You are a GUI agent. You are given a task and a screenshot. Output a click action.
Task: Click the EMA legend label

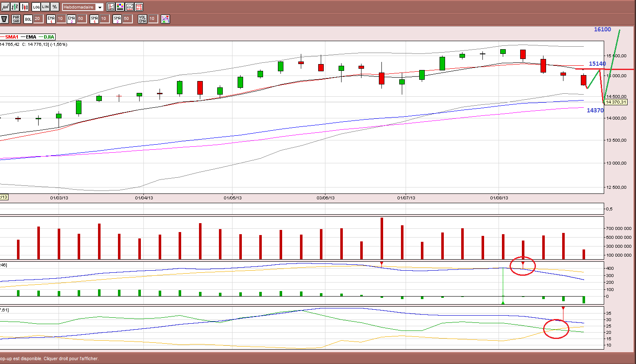tap(31, 37)
